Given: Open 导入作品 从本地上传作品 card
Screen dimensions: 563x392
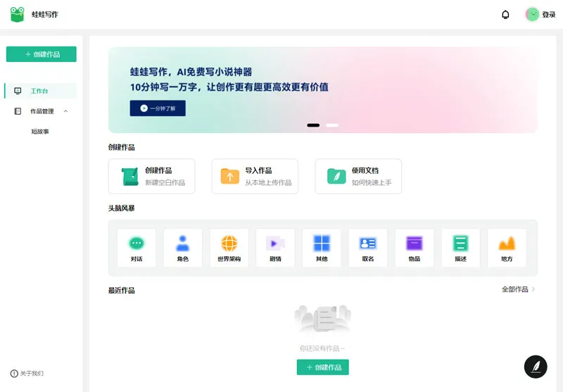Looking at the screenshot, I should pos(255,176).
